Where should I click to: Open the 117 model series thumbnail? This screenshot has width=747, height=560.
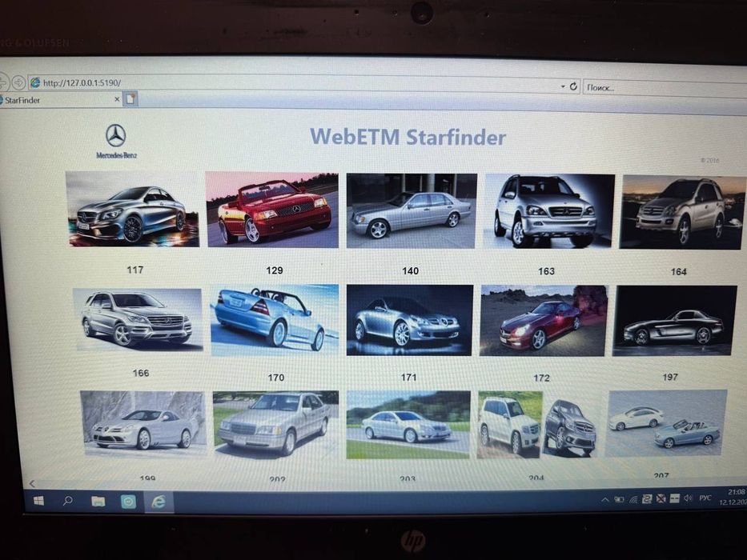tap(132, 209)
